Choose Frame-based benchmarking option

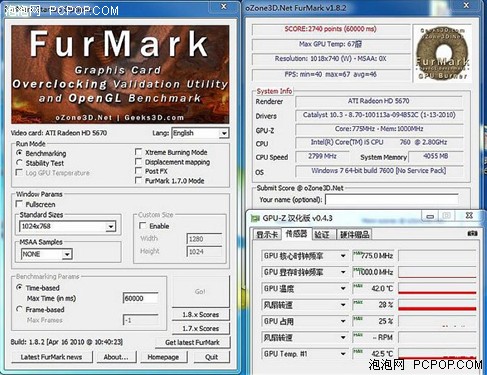tap(19, 309)
